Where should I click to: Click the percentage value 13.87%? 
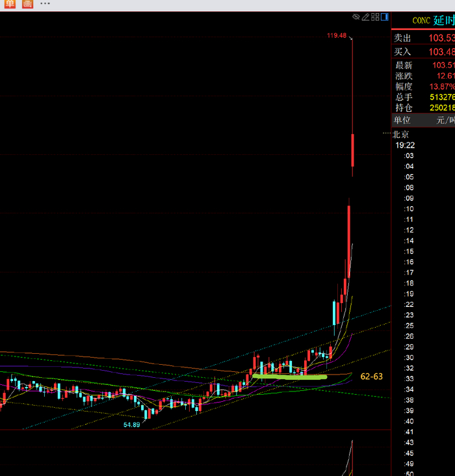click(x=442, y=86)
